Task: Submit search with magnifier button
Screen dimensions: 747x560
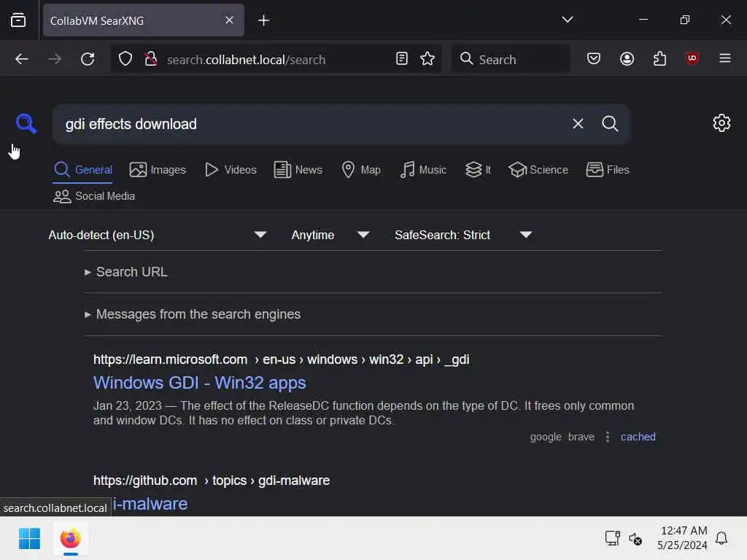Action: pos(610,124)
